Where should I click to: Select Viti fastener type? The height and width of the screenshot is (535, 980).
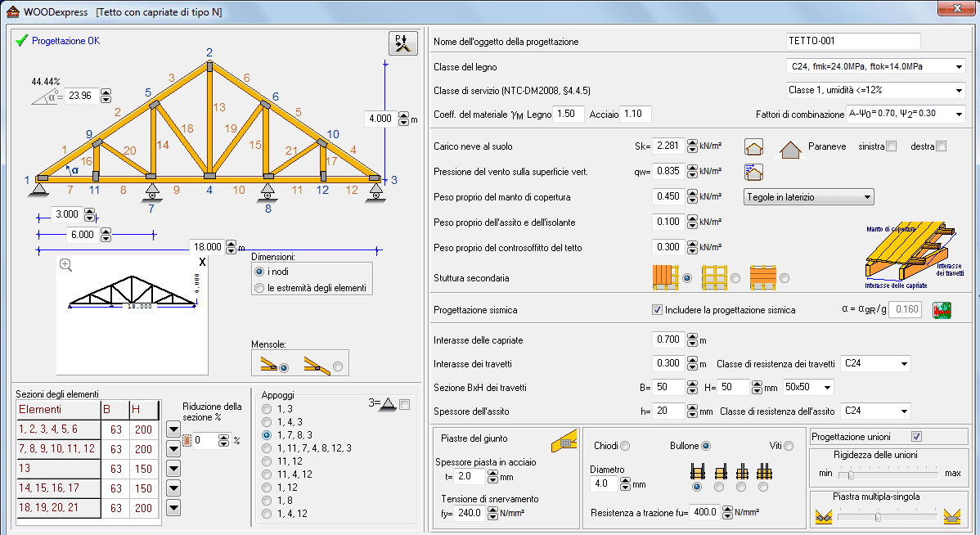pyautogui.click(x=789, y=446)
